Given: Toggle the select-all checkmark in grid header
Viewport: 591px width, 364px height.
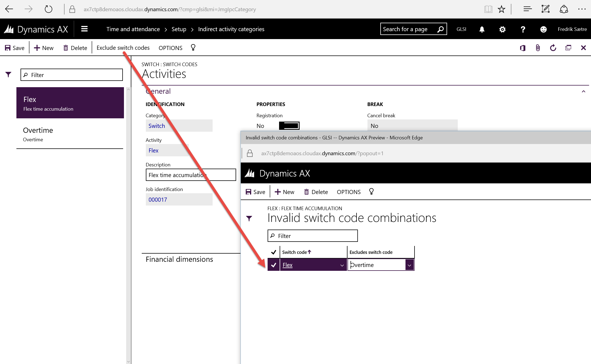Looking at the screenshot, I should [x=273, y=252].
